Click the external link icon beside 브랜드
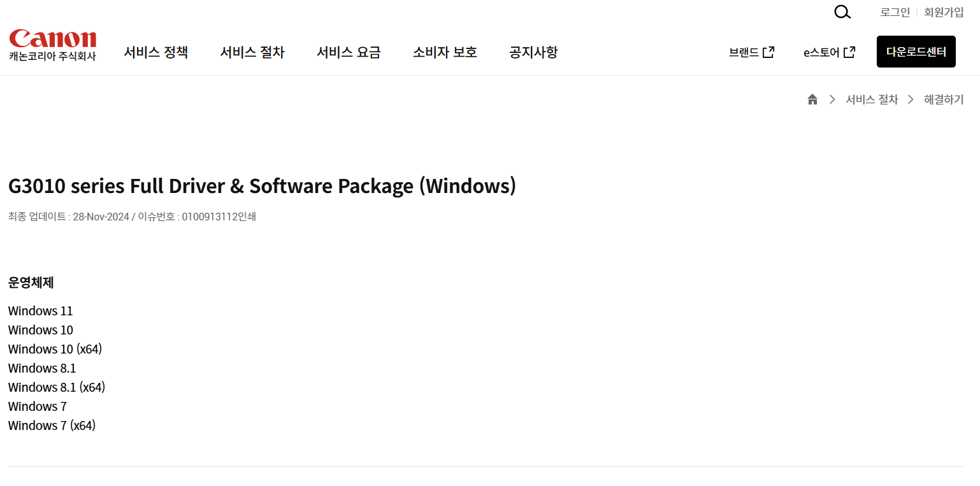 point(768,52)
